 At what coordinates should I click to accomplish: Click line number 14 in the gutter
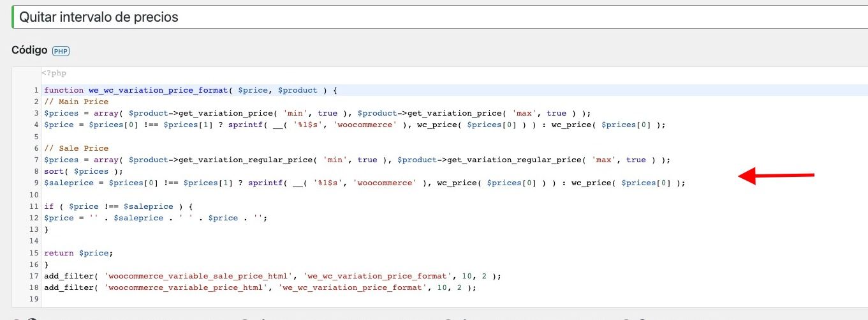click(x=34, y=241)
